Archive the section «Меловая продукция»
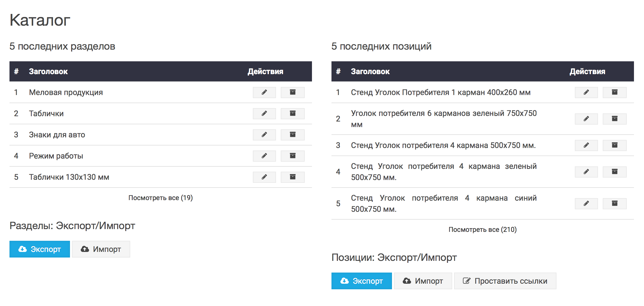Screen dimensions: 644x306 click(x=292, y=92)
